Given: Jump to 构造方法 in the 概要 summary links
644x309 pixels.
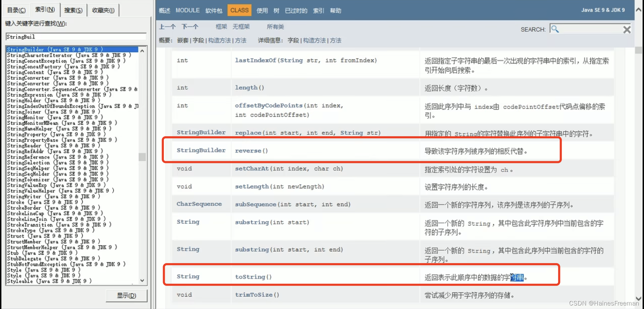Looking at the screenshot, I should tap(219, 40).
